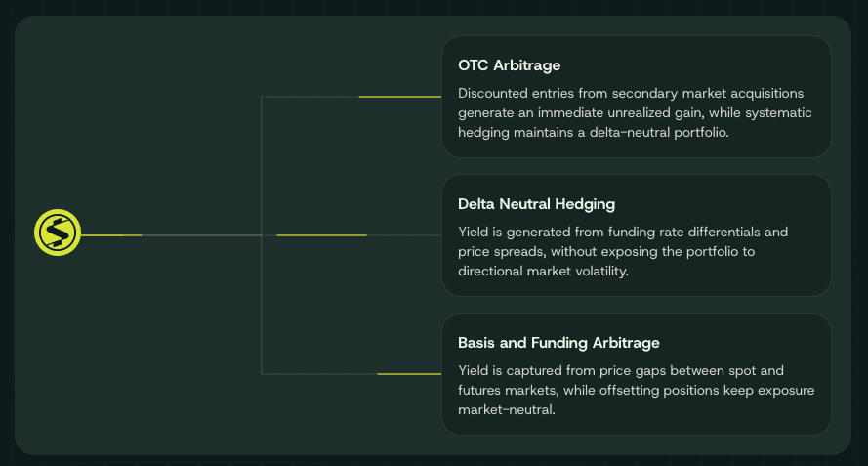Click the Delta Neutral Hedging description text
Viewport: 868px width, 466px height.
(x=623, y=252)
